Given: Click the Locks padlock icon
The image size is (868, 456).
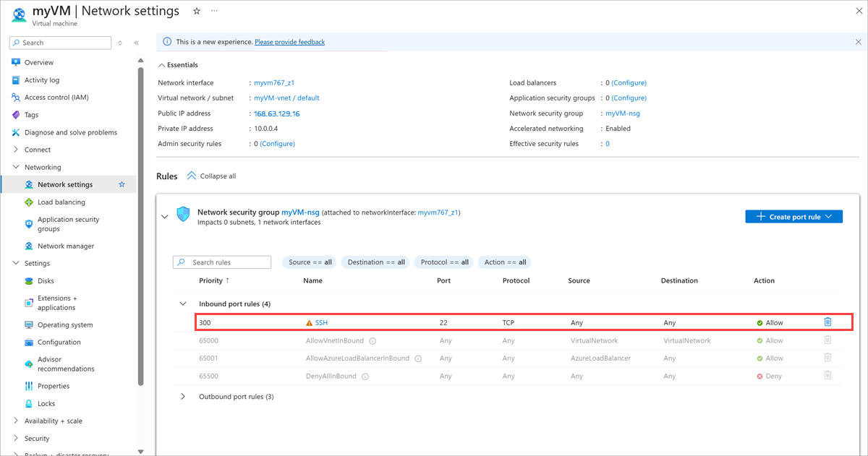Looking at the screenshot, I should (29, 403).
